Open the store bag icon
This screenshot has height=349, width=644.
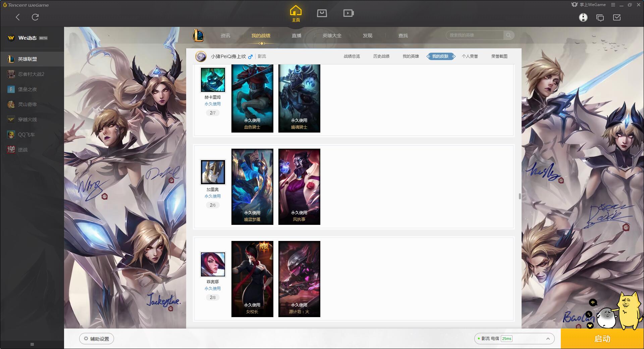point(322,13)
